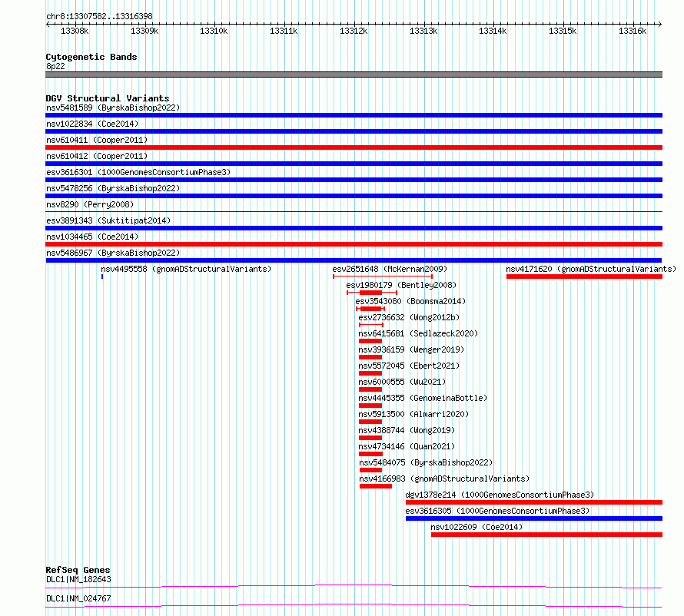Click the nsv5486967 (ByrskaBishop2022) label
The height and width of the screenshot is (616, 684).
(x=113, y=253)
